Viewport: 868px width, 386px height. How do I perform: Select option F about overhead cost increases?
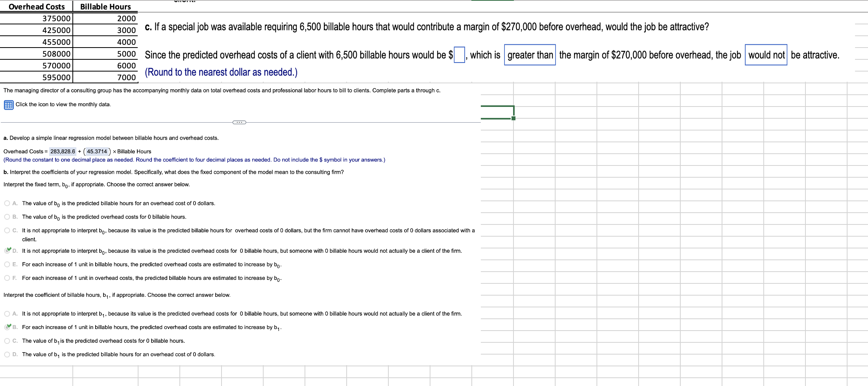[7, 278]
